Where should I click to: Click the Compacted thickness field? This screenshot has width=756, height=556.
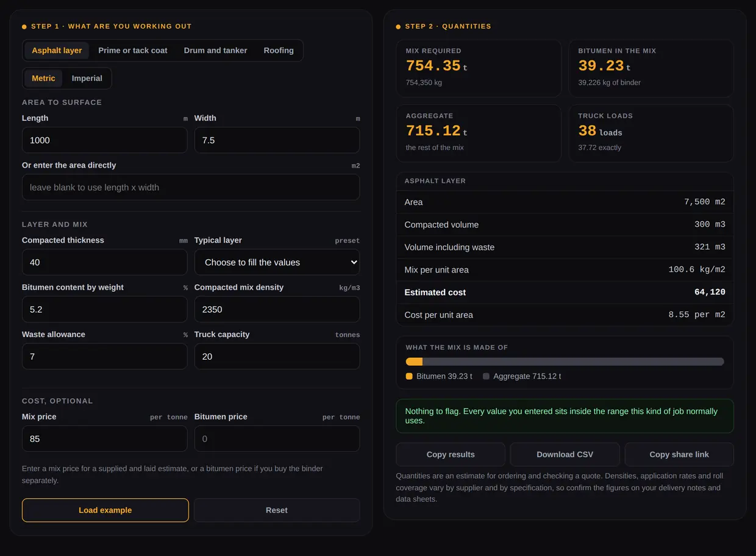pos(105,262)
